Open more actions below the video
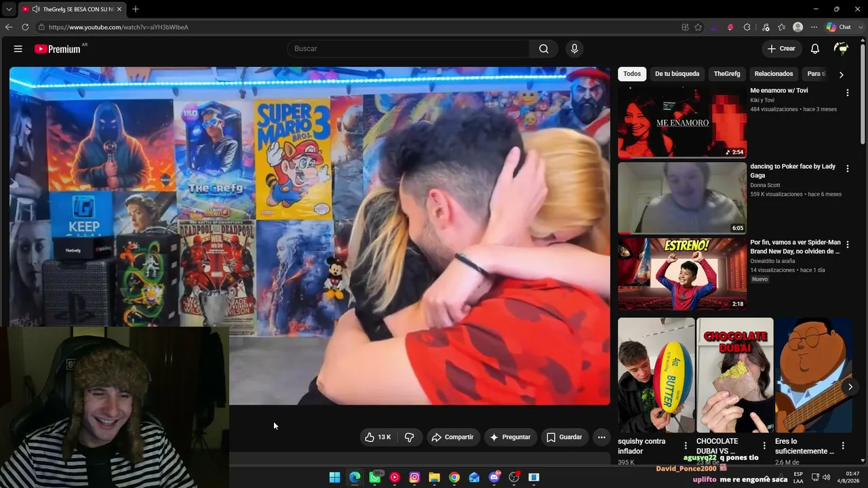868x488 pixels. tap(601, 437)
